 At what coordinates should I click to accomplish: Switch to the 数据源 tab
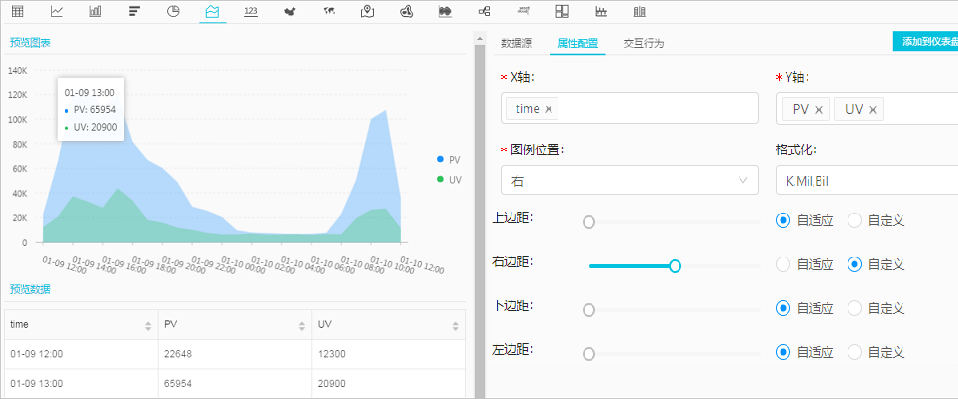(516, 43)
